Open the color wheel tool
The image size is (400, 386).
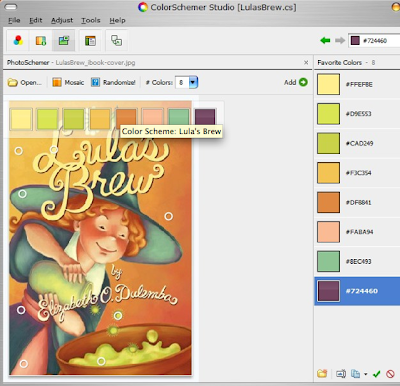coord(18,41)
